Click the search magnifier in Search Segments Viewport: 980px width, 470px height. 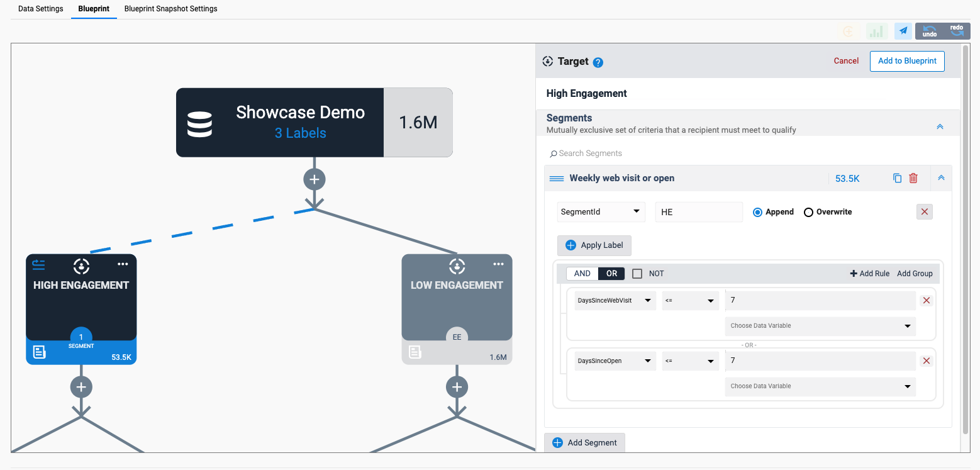click(554, 154)
